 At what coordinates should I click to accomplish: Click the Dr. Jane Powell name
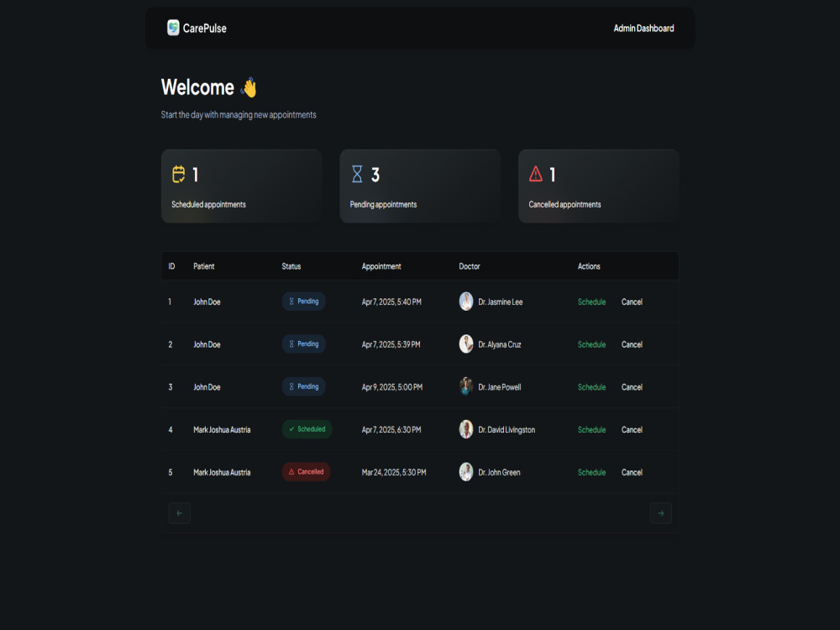tap(500, 387)
